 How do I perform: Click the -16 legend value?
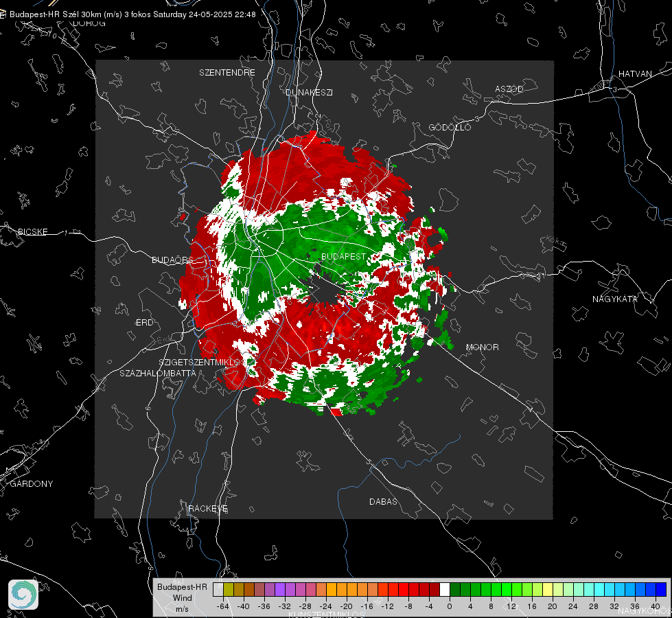pos(367,606)
